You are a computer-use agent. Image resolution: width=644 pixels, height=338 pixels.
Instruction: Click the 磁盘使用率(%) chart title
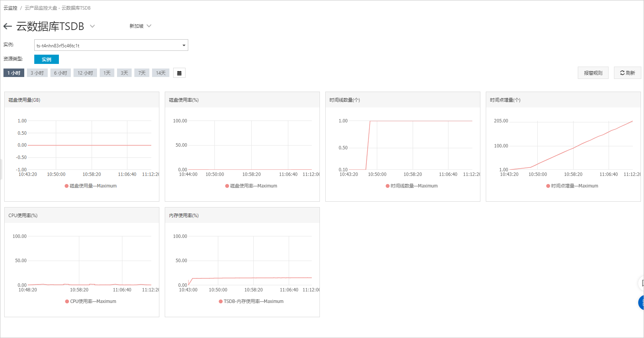click(184, 100)
